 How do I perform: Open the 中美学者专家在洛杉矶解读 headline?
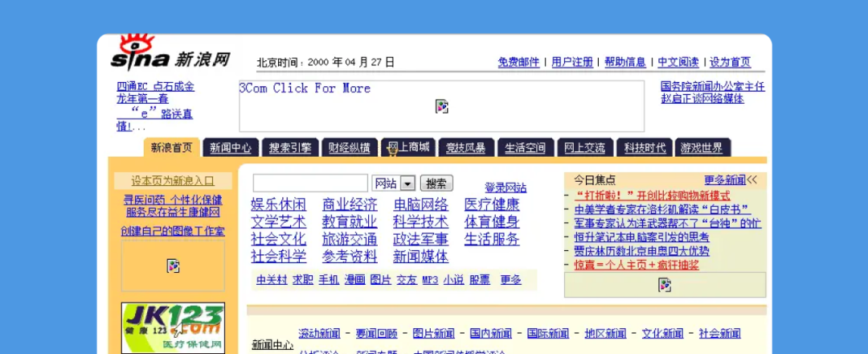tap(662, 209)
